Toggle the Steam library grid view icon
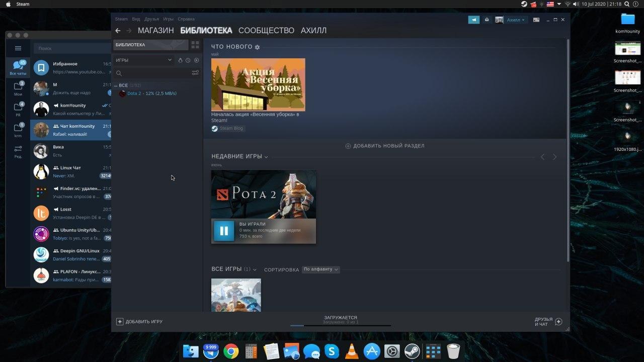The image size is (644, 362). point(195,45)
